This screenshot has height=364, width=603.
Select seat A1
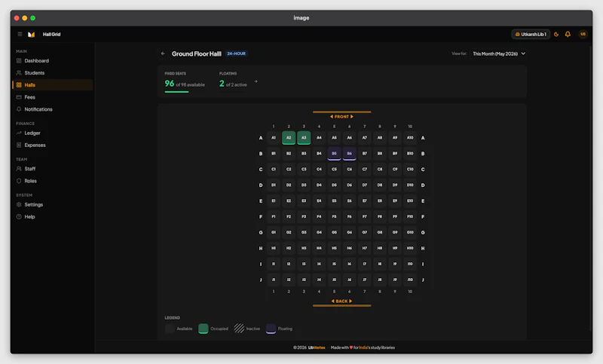click(274, 138)
